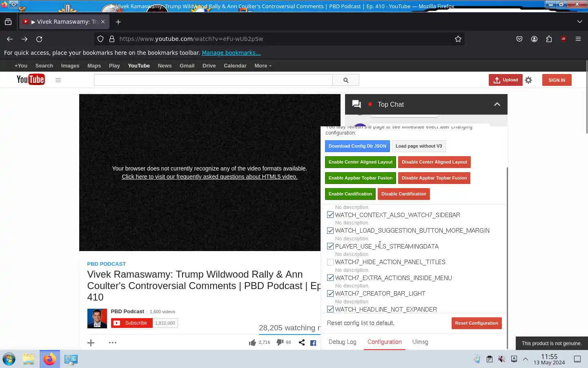Image resolution: width=588 pixels, height=368 pixels.
Task: Click the Manage bookmarks link
Action: 231,53
